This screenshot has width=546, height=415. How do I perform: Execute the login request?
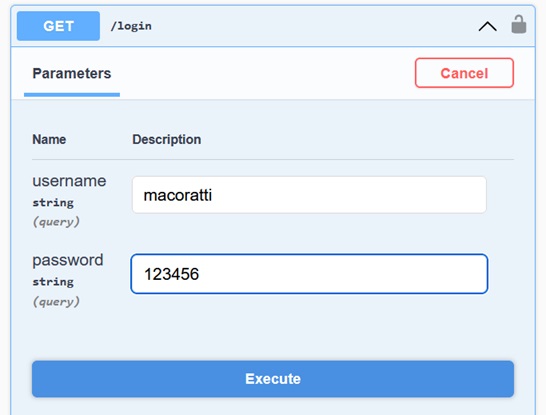click(273, 379)
